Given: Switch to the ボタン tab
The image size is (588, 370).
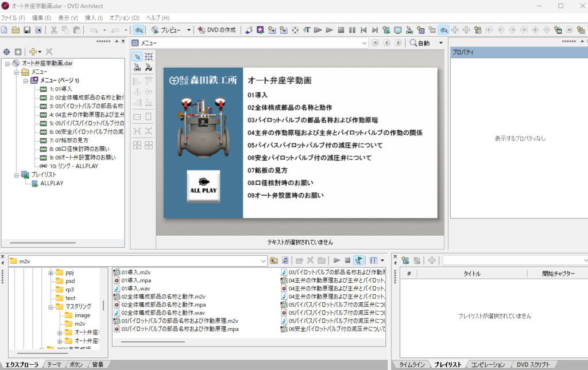Looking at the screenshot, I should (76, 365).
